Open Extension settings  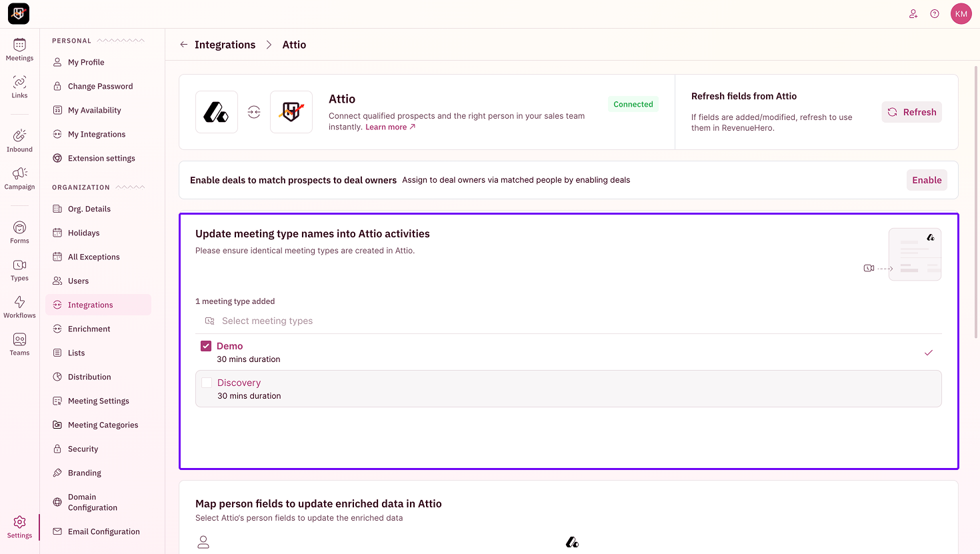99,158
